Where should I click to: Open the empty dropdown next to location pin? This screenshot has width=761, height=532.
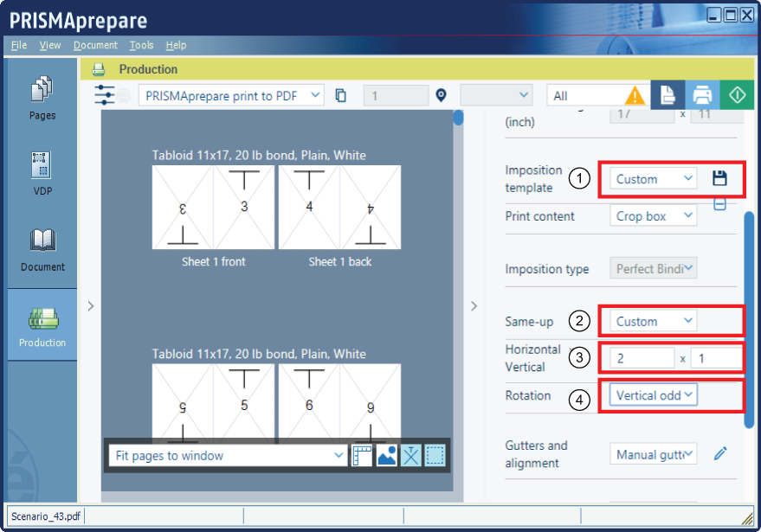pos(496,95)
